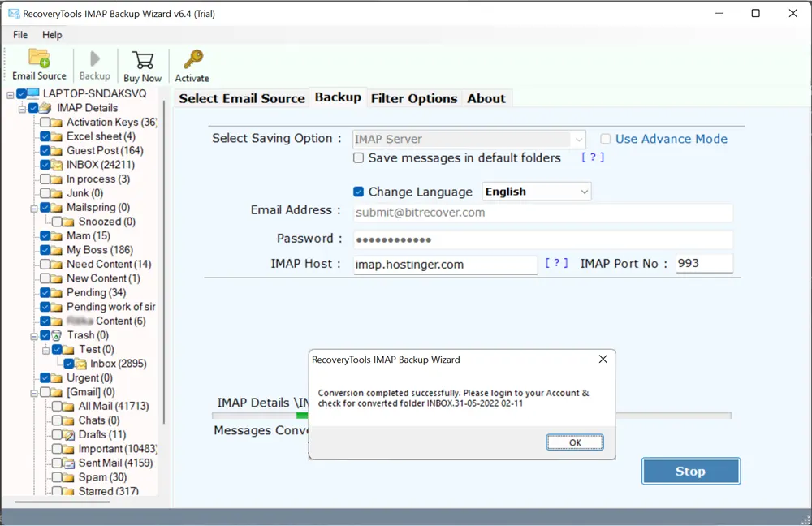Click the Drafts (11) folder icon
Image resolution: width=812 pixels, height=526 pixels.
coord(69,435)
